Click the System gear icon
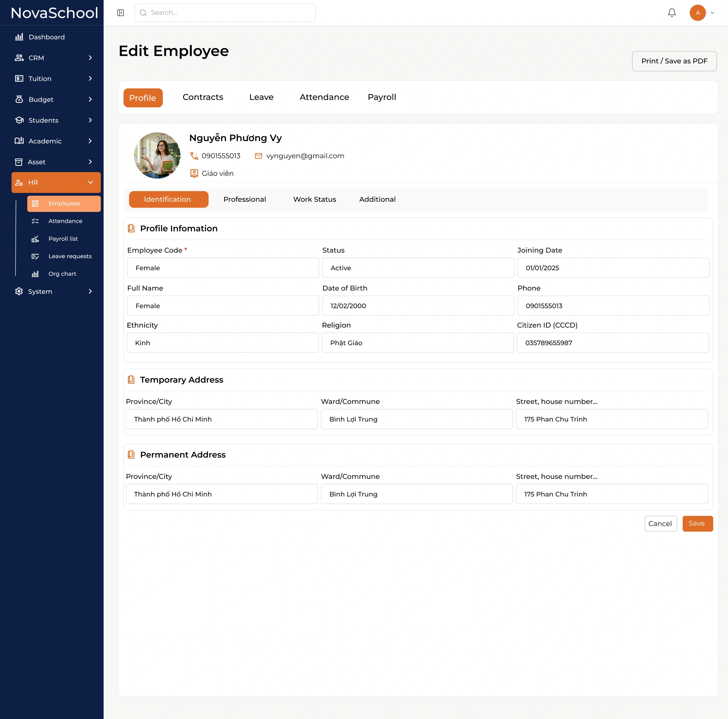The width and height of the screenshot is (728, 719). point(19,291)
